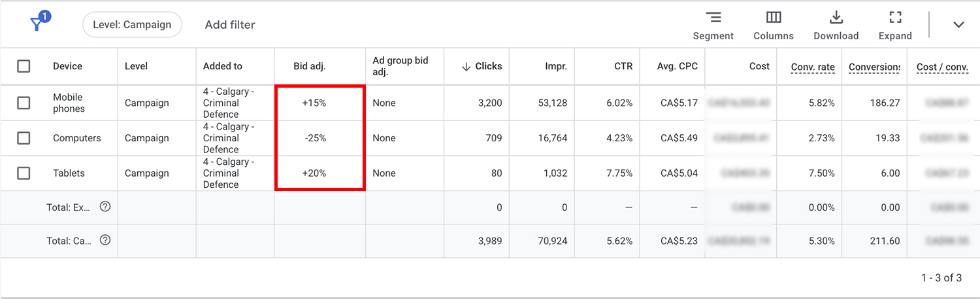The height and width of the screenshot is (299, 980).
Task: Click the +20% bid adjustment for Tablets
Action: click(314, 173)
